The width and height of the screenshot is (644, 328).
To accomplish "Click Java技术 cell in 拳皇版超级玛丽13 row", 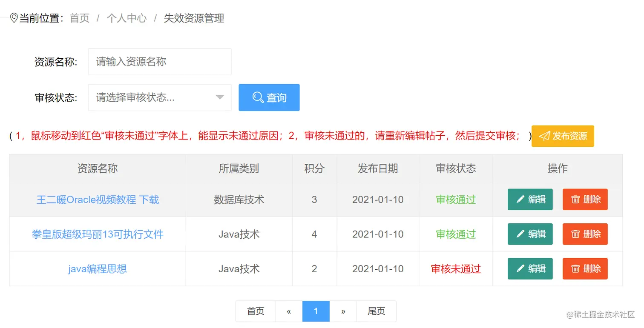I will [x=239, y=234].
